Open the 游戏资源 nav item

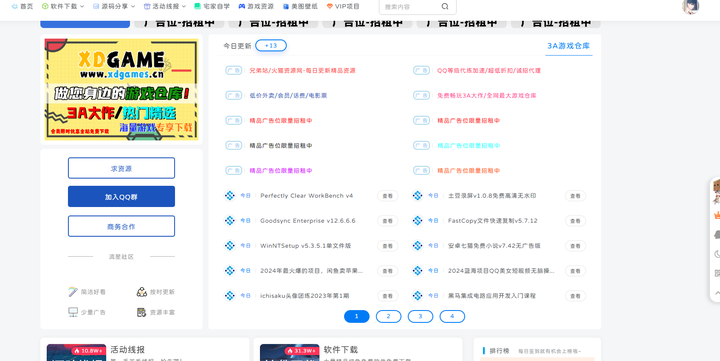pyautogui.click(x=260, y=6)
